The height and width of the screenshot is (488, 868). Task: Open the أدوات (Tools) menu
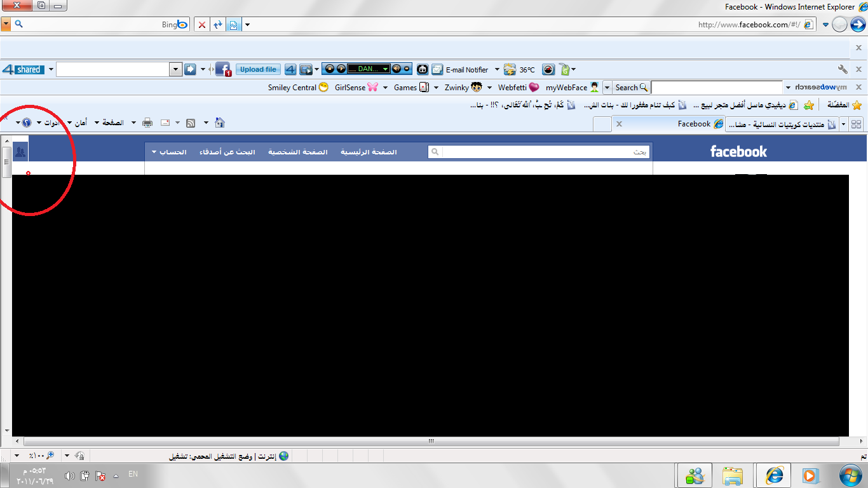point(48,123)
